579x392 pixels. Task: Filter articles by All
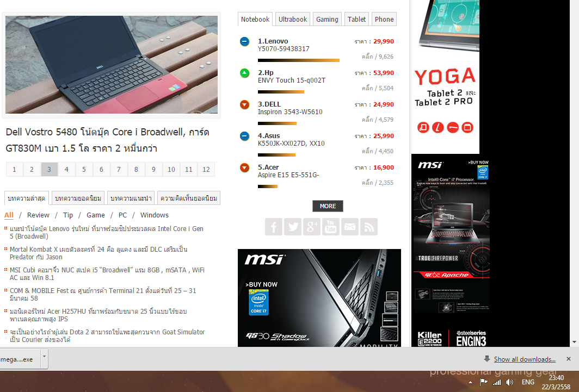pos(9,215)
